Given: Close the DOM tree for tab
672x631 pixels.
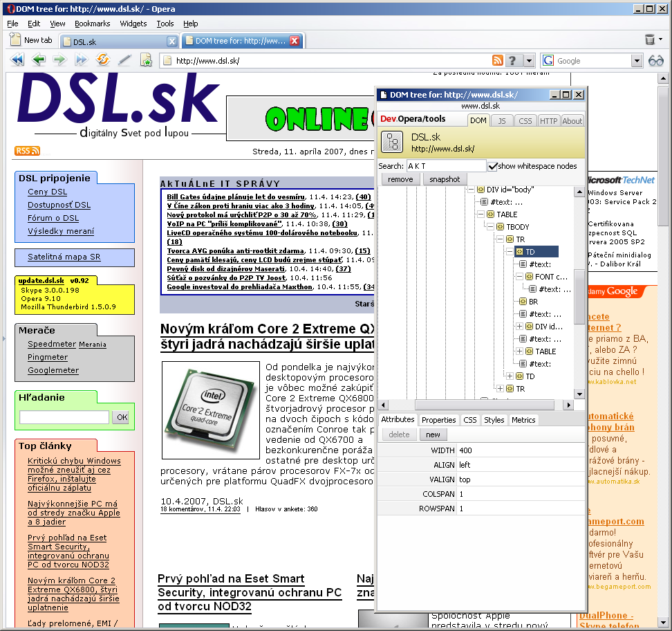Looking at the screenshot, I should [x=295, y=41].
